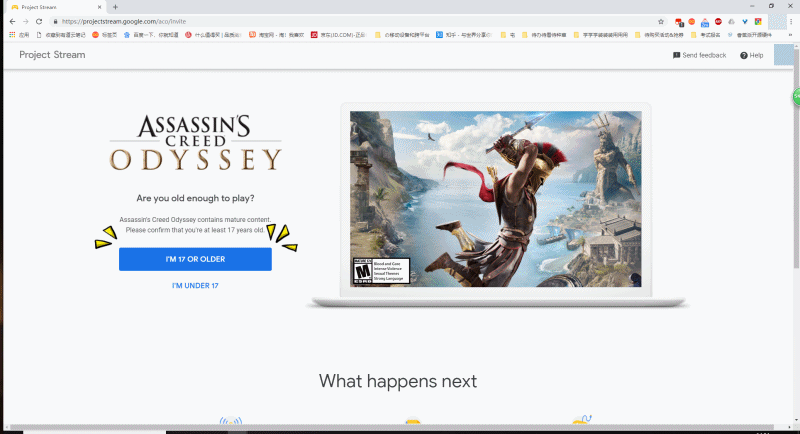Click the multicolor Google extension icon
The height and width of the screenshot is (434, 800).
point(758,21)
